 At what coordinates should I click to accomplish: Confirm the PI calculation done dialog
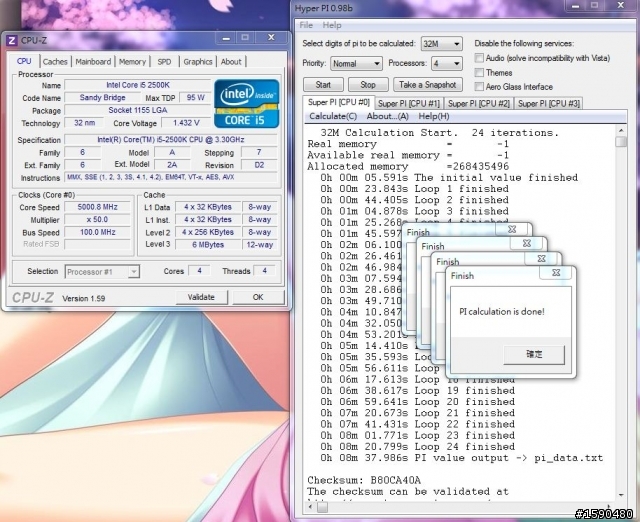click(x=534, y=354)
